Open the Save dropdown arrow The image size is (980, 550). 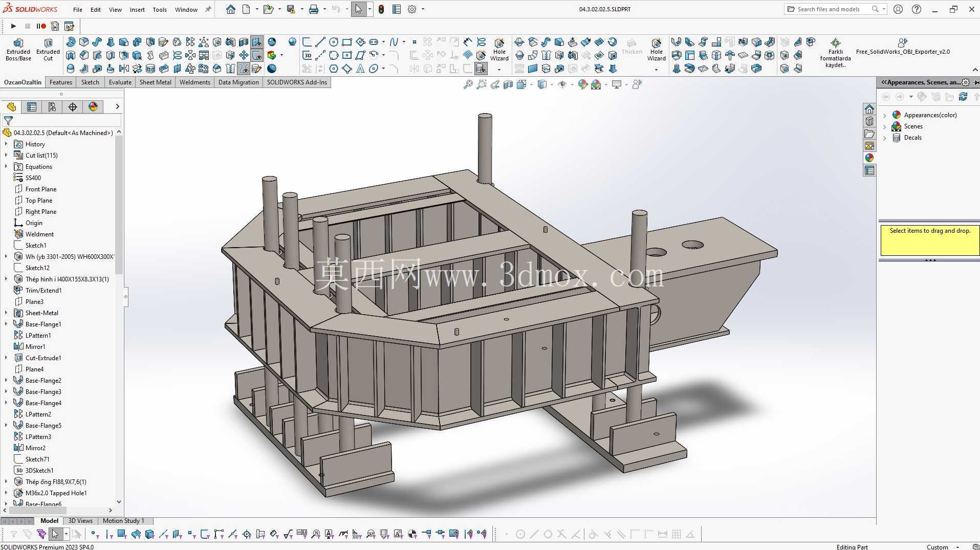pyautogui.click(x=302, y=9)
